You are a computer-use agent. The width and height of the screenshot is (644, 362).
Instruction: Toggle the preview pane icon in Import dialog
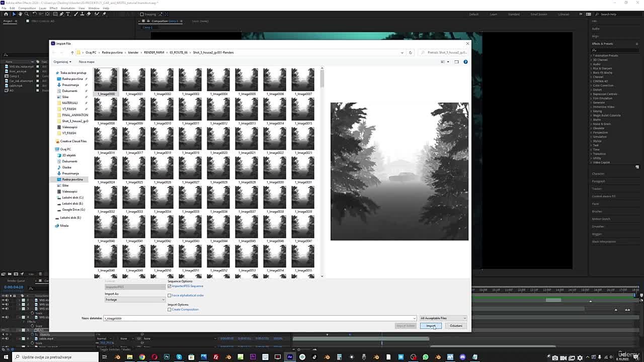click(x=456, y=62)
